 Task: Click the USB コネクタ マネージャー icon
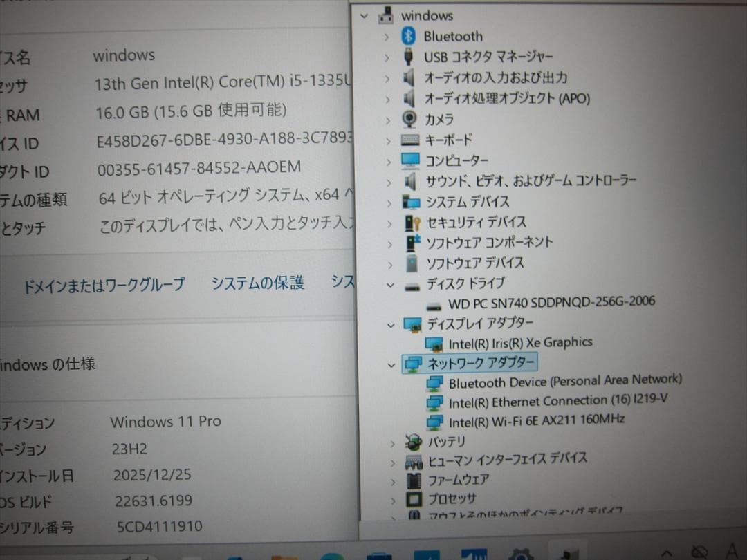coord(408,57)
